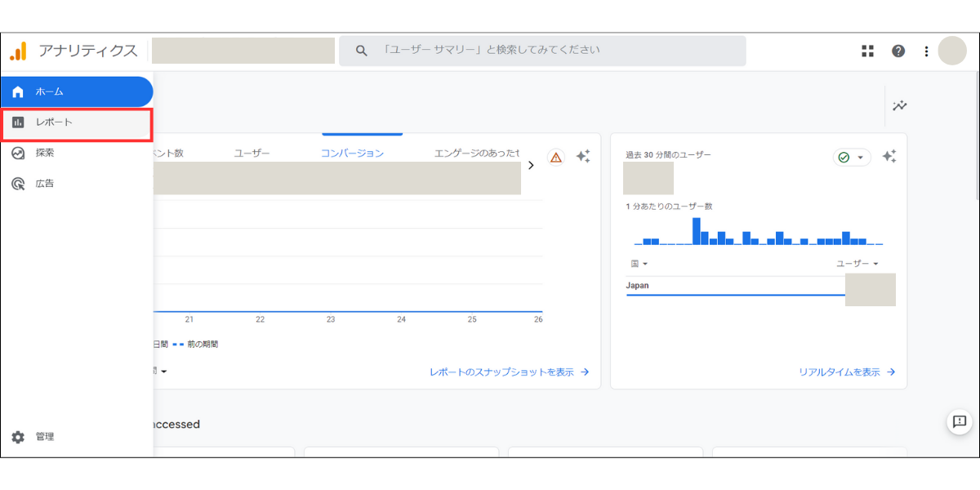Open リアルタイムを表示 link
The height and width of the screenshot is (490, 980).
point(847,372)
